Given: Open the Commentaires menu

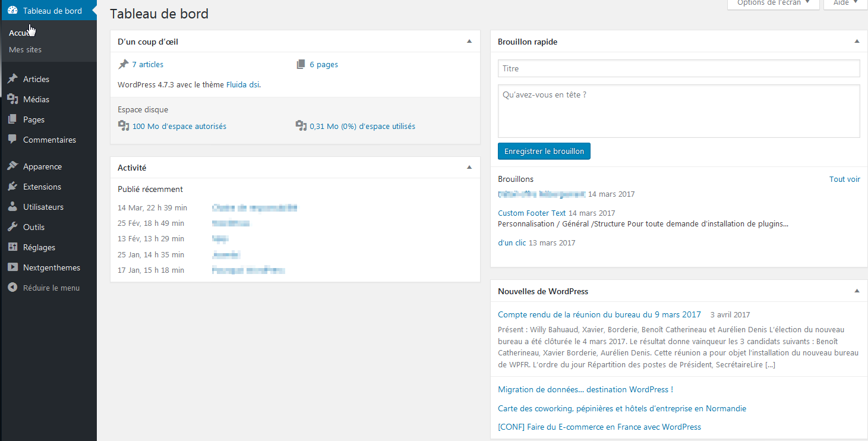Looking at the screenshot, I should (x=48, y=140).
